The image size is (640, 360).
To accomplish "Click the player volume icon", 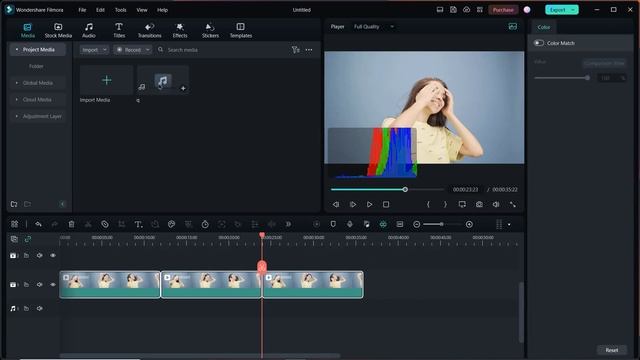I will pyautogui.click(x=496, y=204).
